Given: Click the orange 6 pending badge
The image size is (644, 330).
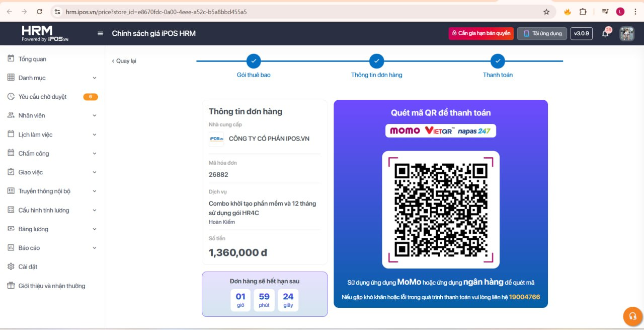Looking at the screenshot, I should click(91, 97).
